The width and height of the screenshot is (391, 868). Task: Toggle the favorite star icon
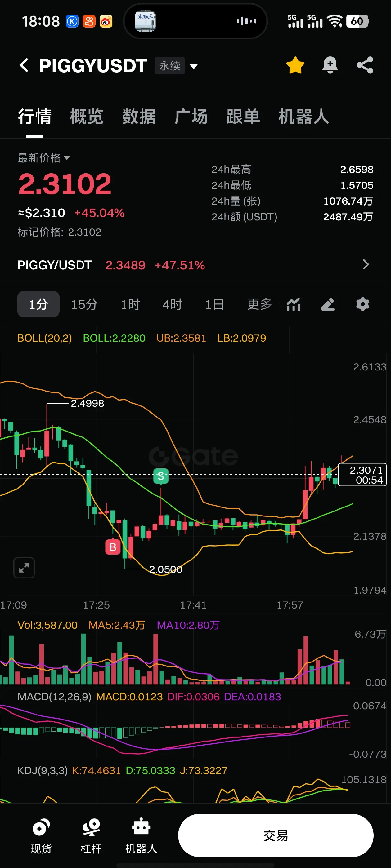pos(295,65)
